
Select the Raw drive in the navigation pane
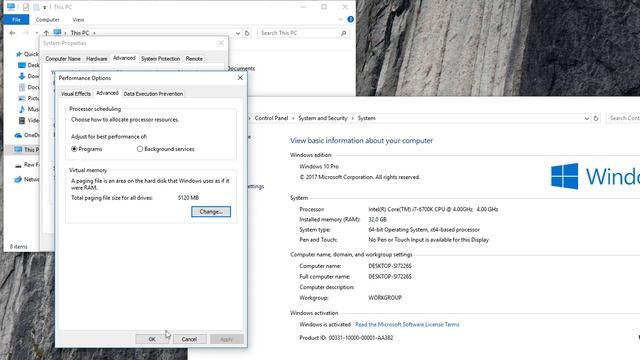click(x=27, y=164)
